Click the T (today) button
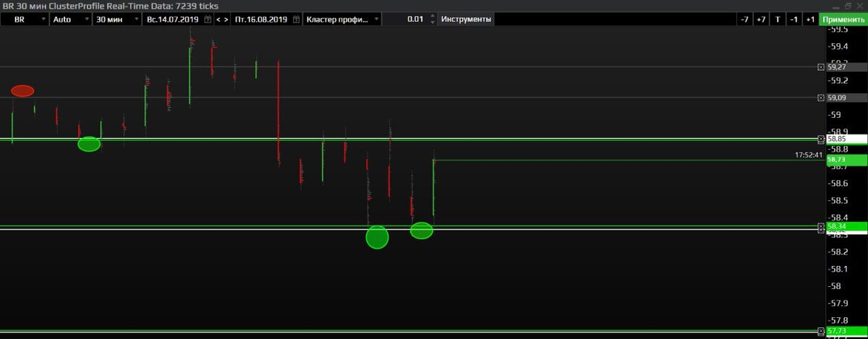 778,19
